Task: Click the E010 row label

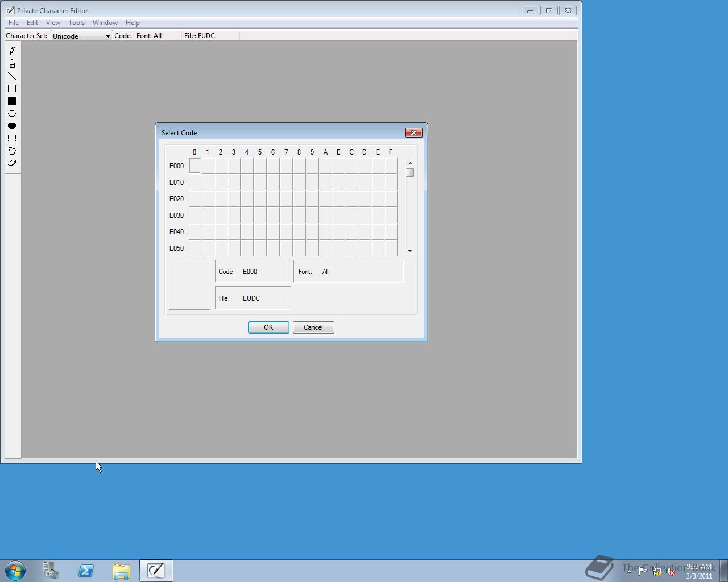Action: (176, 182)
